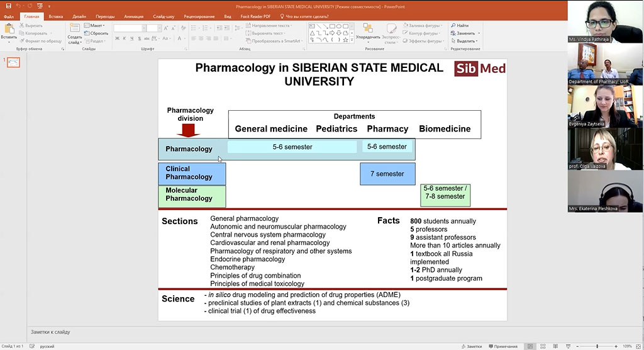Select the triangle shape in shapes gallery
The width and height of the screenshot is (644, 350).
tap(313, 33)
